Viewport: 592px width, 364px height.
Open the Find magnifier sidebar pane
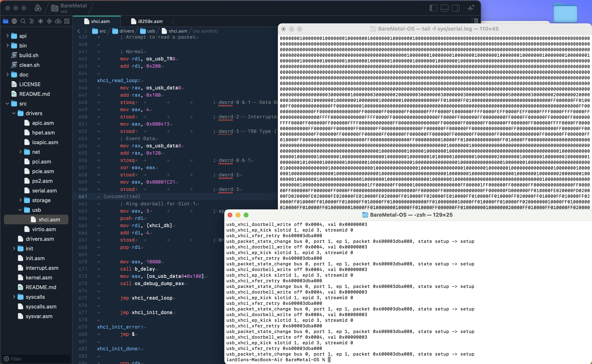[x=23, y=21]
